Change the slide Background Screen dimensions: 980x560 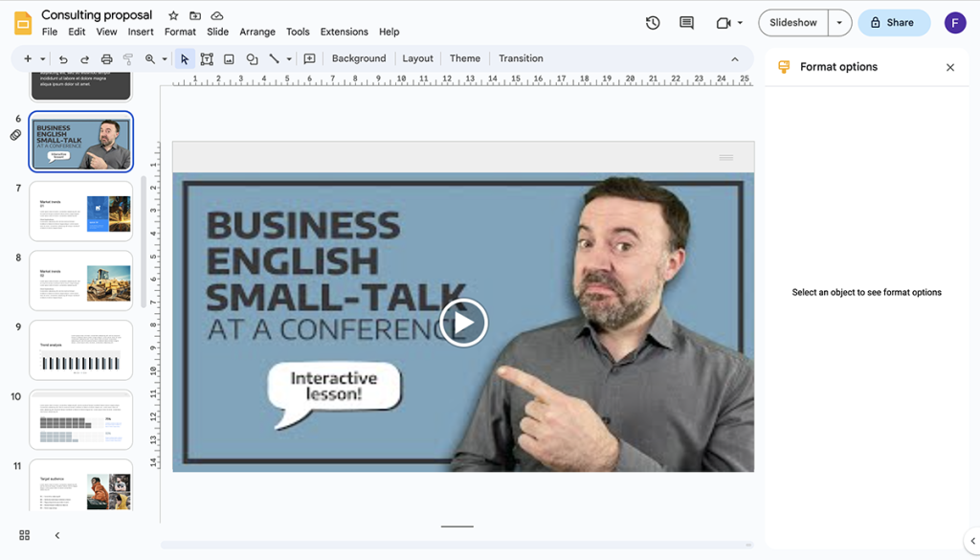tap(359, 58)
